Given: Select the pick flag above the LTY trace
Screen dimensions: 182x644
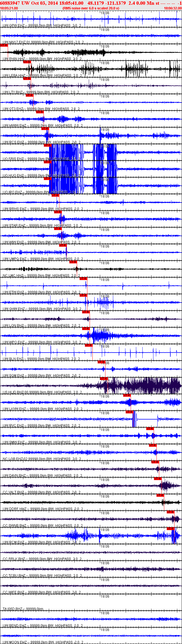Looking at the screenshot, I should [x=27, y=78].
